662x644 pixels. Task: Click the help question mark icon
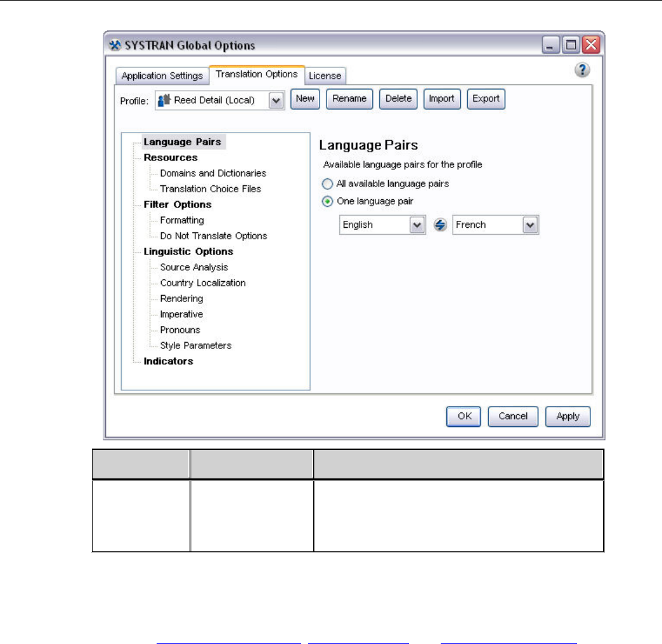tap(582, 70)
